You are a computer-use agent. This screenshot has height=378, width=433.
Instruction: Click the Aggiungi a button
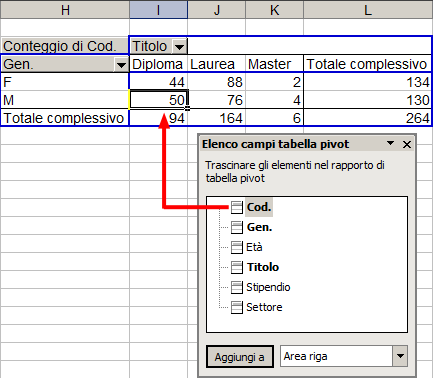[240, 357]
